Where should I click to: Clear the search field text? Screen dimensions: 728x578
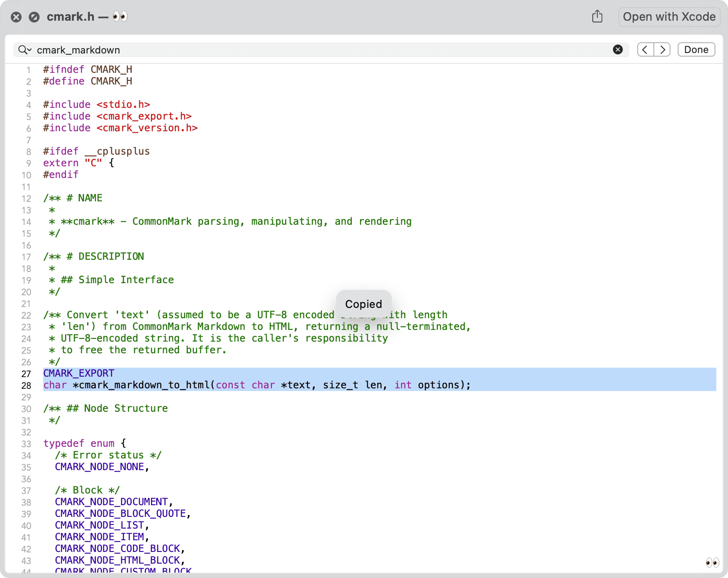click(618, 50)
